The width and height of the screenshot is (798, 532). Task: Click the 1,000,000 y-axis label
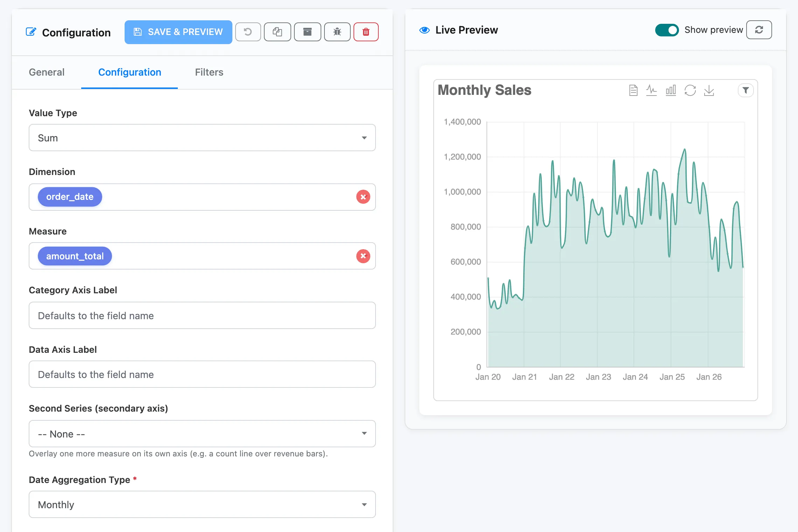(462, 192)
